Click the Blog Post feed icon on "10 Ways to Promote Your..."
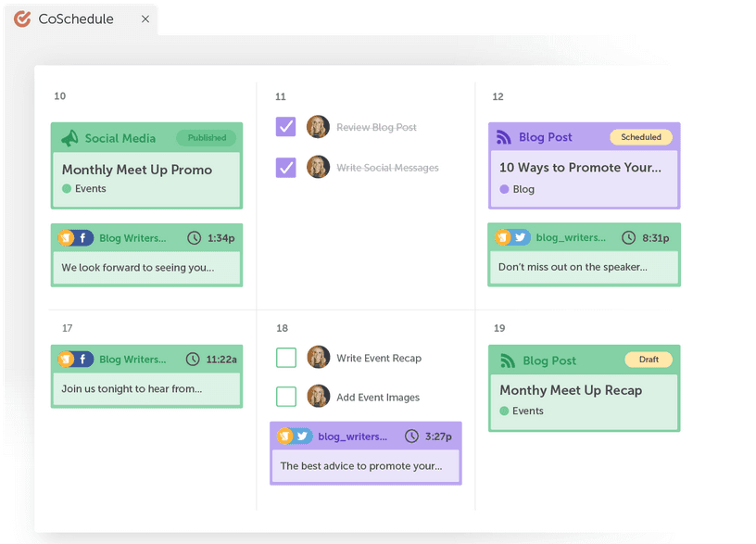Screen dimensions: 756x544 (505, 136)
